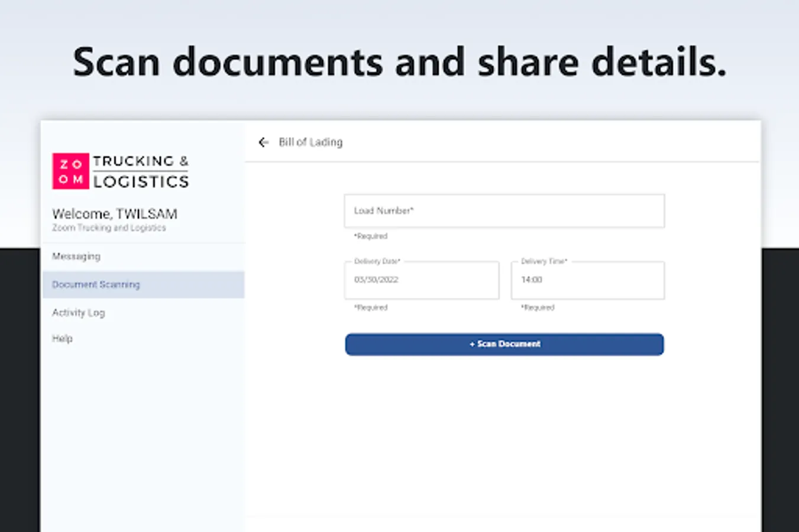Click the Zoom Trucking and Logistics subtitle
The width and height of the screenshot is (799, 532).
(107, 228)
